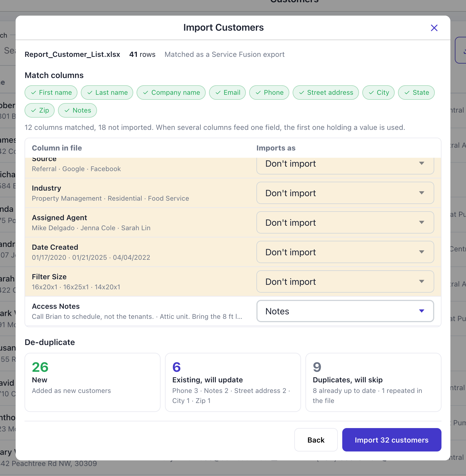Click the 'Column in file' header

tap(57, 148)
